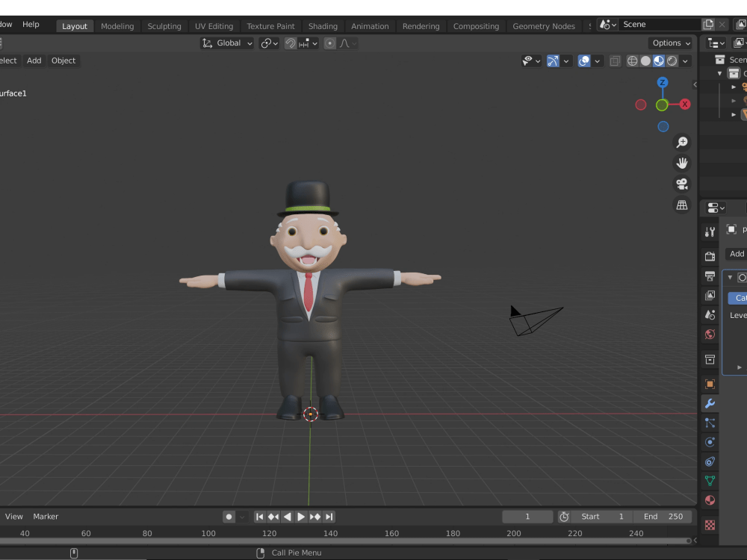This screenshot has width=747, height=560.
Task: Open the View Layer properties tab
Action: (710, 296)
